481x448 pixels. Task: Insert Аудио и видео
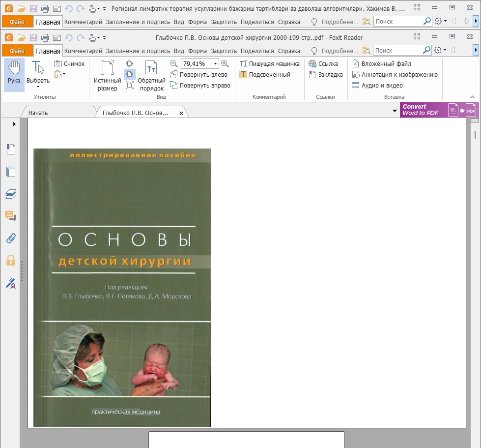tap(377, 86)
